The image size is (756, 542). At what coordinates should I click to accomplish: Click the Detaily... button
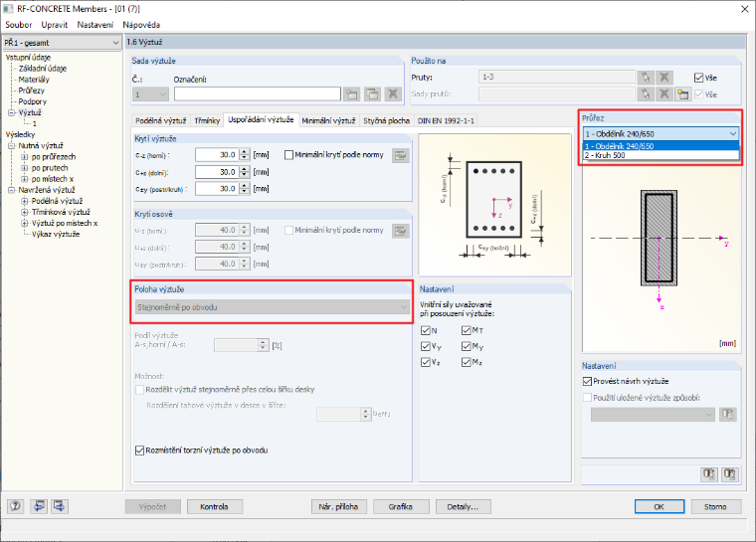[463, 507]
